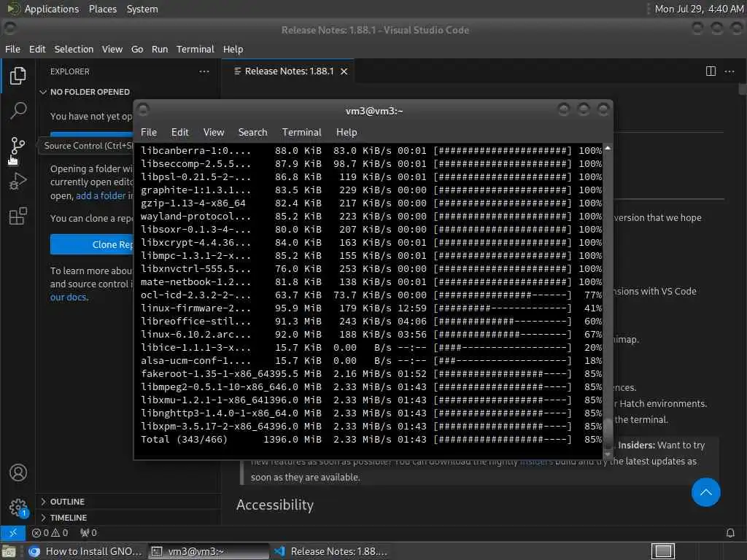747x560 pixels.
Task: Open the Extensions view icon
Action: 18,216
